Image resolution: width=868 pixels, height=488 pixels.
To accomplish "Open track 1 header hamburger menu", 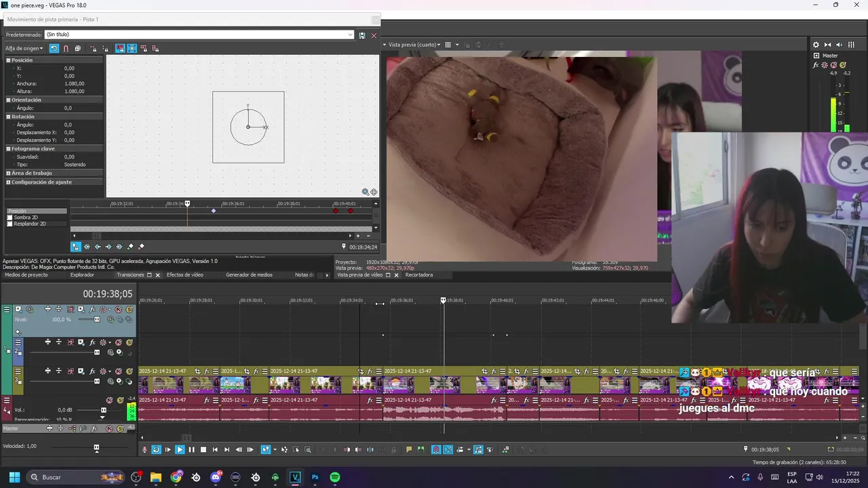I will (x=7, y=309).
